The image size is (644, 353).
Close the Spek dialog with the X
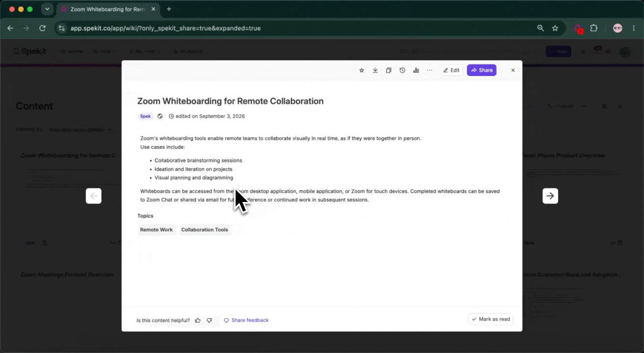(513, 70)
